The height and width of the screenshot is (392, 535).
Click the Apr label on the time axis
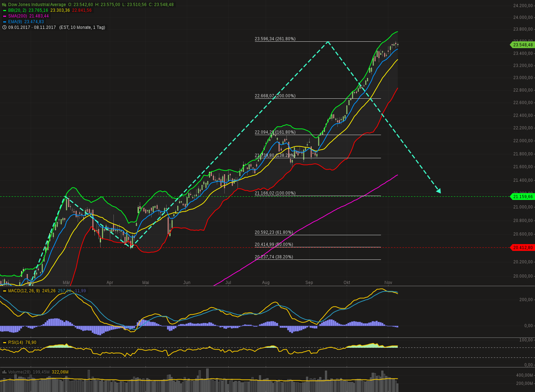click(110, 283)
